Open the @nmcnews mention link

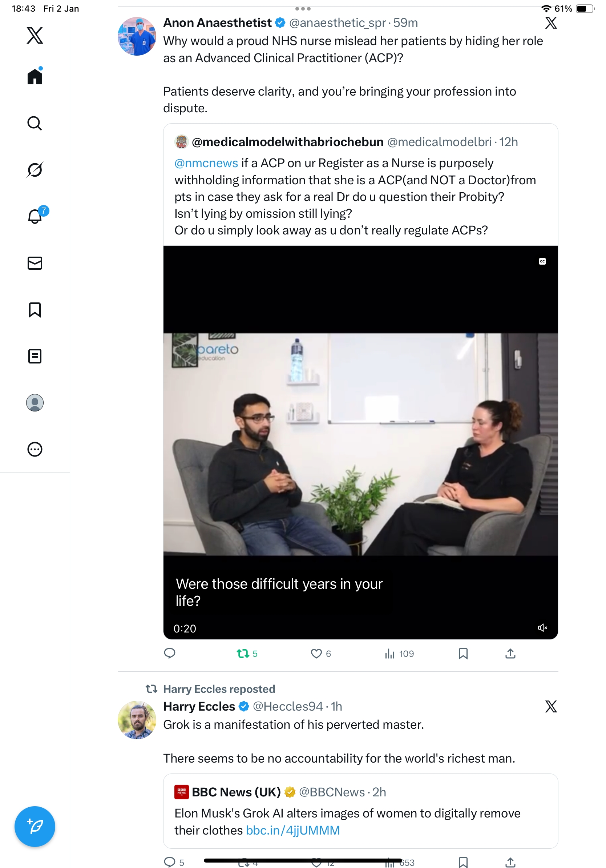[x=206, y=163]
